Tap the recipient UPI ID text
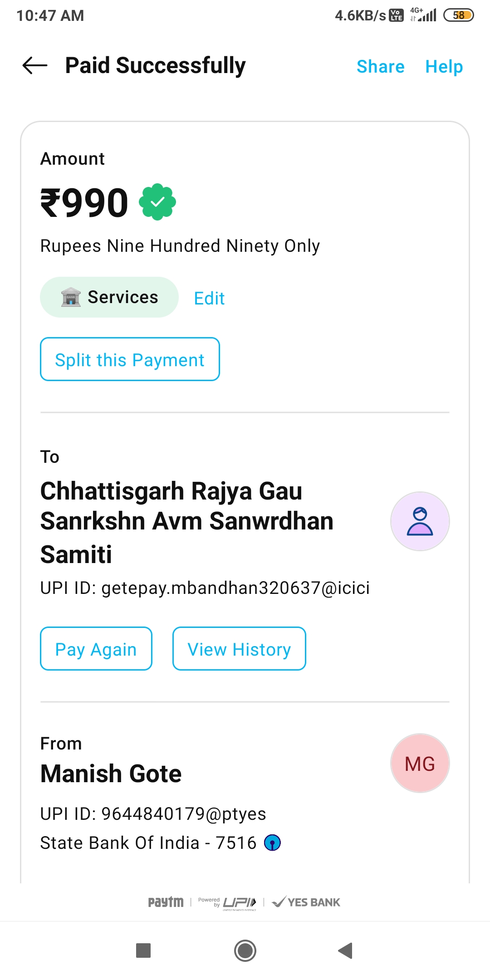The width and height of the screenshot is (490, 980). click(x=205, y=588)
